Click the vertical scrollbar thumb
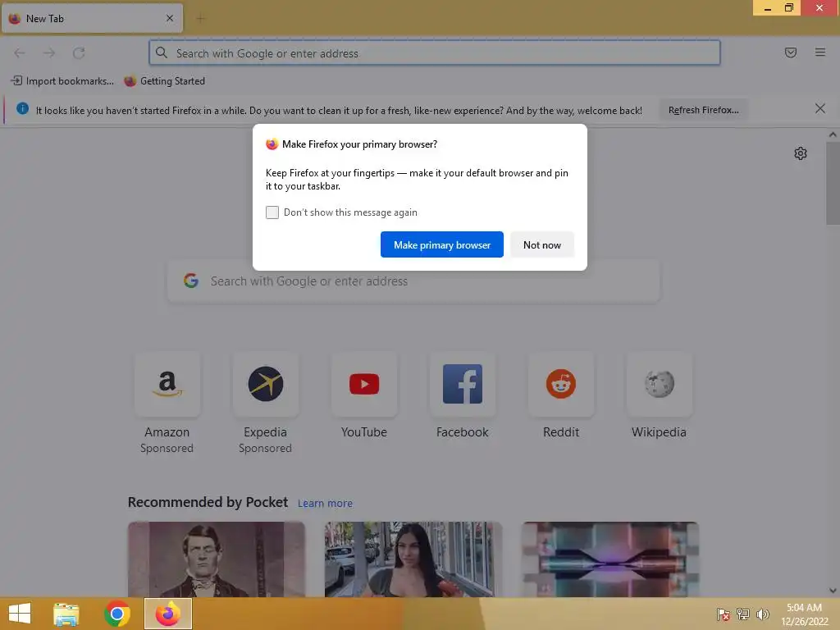 click(x=833, y=183)
